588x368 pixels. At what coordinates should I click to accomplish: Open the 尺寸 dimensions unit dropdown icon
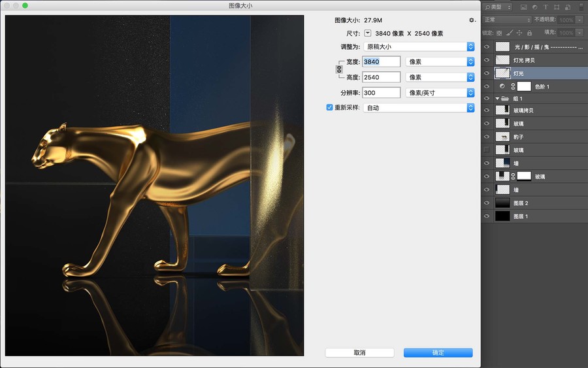(368, 33)
